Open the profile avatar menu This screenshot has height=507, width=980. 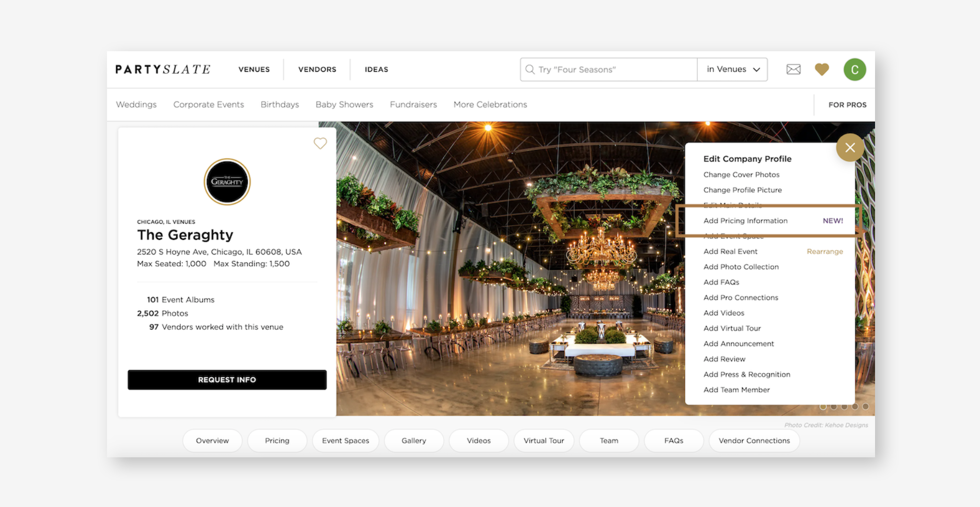pos(854,69)
